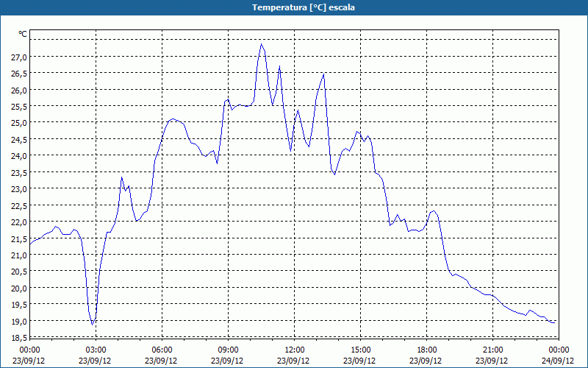
Task: Click the 18,5 y-axis label
Action: point(19,337)
